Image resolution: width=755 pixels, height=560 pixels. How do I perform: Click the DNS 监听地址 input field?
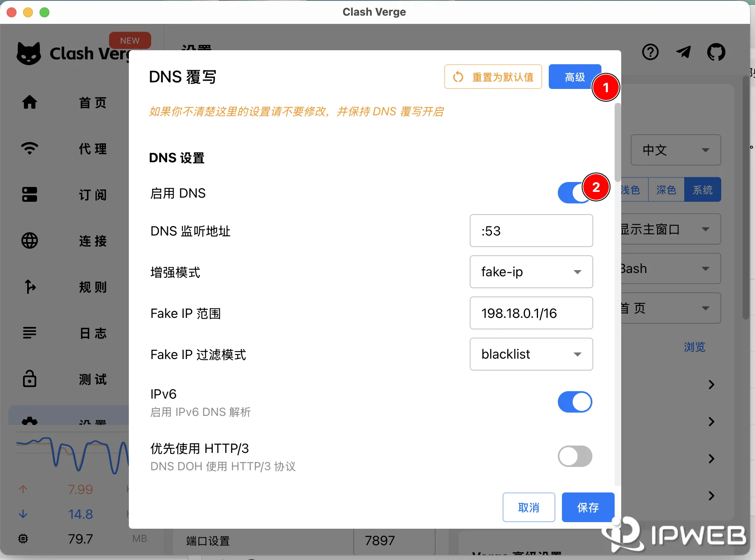click(531, 231)
